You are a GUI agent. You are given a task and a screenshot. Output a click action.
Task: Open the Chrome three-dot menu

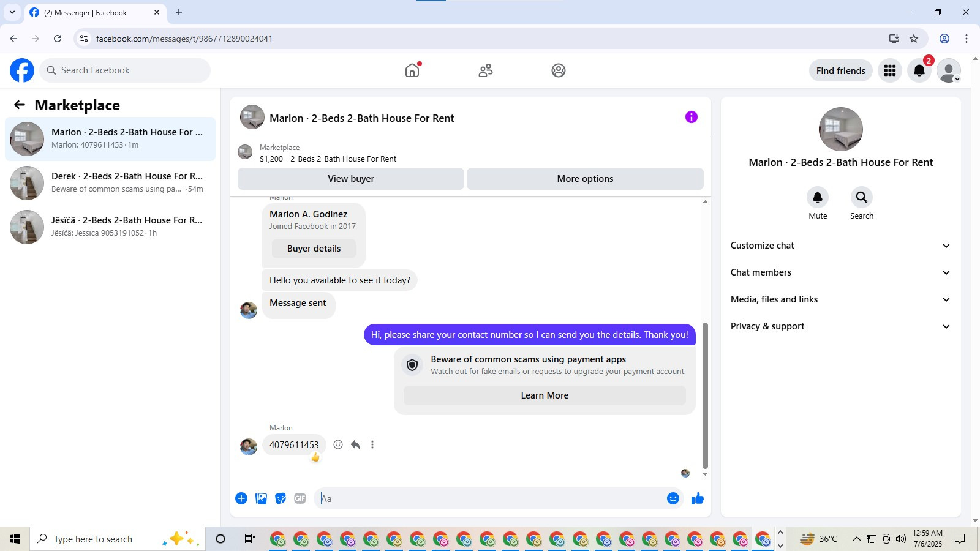click(967, 39)
